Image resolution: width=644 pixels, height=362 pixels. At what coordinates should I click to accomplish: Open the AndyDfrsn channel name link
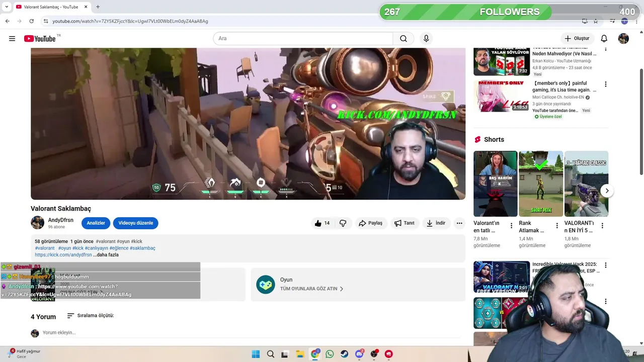[x=60, y=220]
